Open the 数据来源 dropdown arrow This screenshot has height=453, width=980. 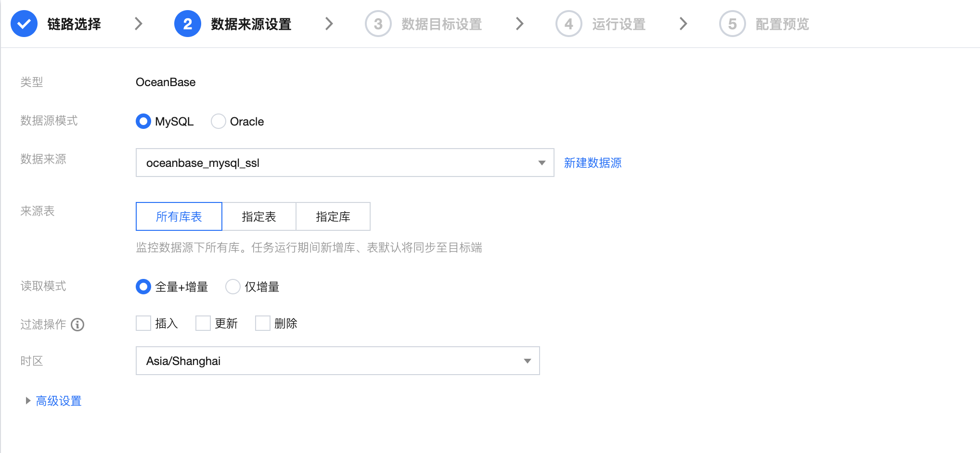(542, 163)
